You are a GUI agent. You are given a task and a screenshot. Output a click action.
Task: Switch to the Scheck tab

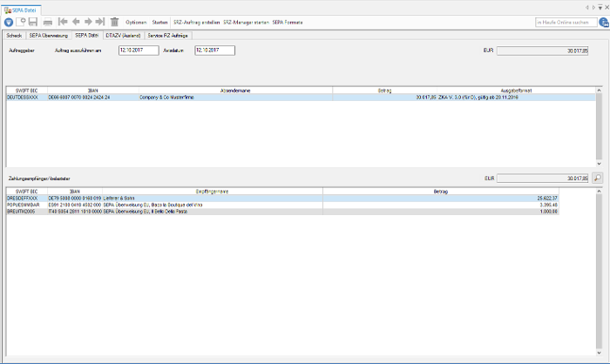(15, 36)
